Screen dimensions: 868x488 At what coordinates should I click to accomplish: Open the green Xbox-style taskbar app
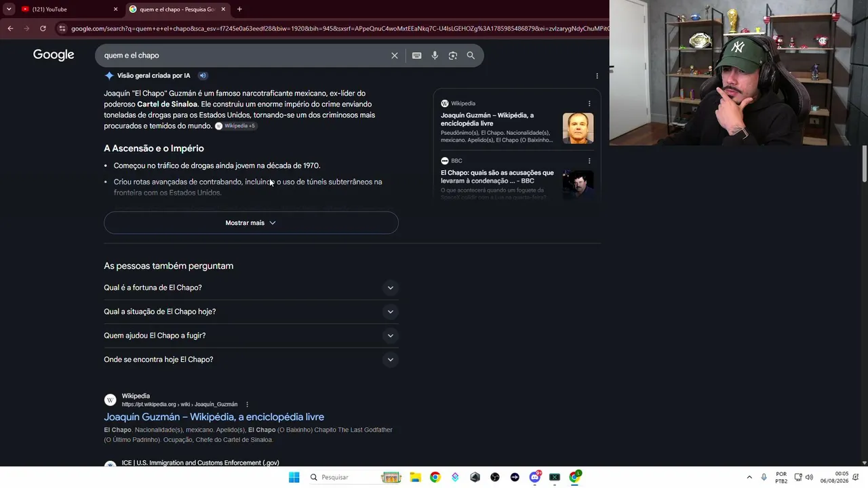coord(555,477)
